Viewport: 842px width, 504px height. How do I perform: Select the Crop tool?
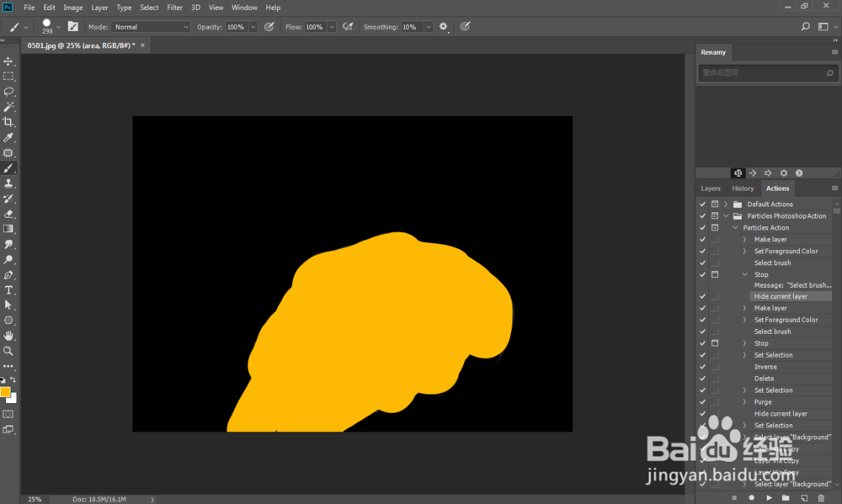pos(8,122)
